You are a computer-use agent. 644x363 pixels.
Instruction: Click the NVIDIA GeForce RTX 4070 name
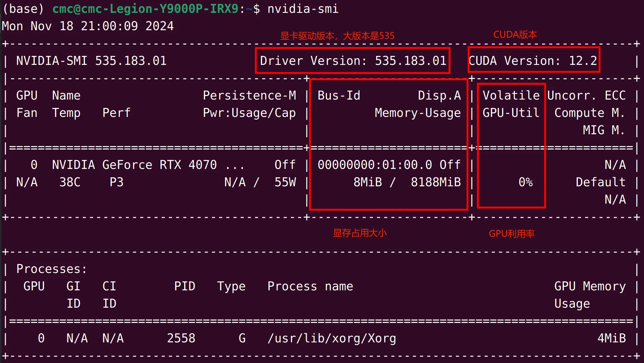pyautogui.click(x=134, y=165)
